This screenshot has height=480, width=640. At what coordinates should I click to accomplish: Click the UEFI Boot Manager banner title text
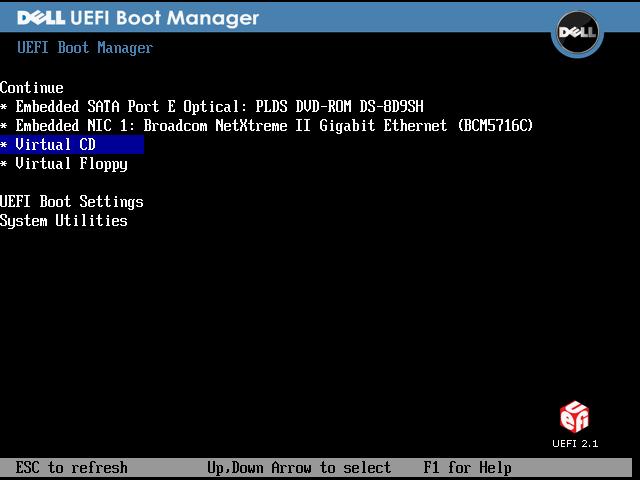pyautogui.click(x=164, y=18)
